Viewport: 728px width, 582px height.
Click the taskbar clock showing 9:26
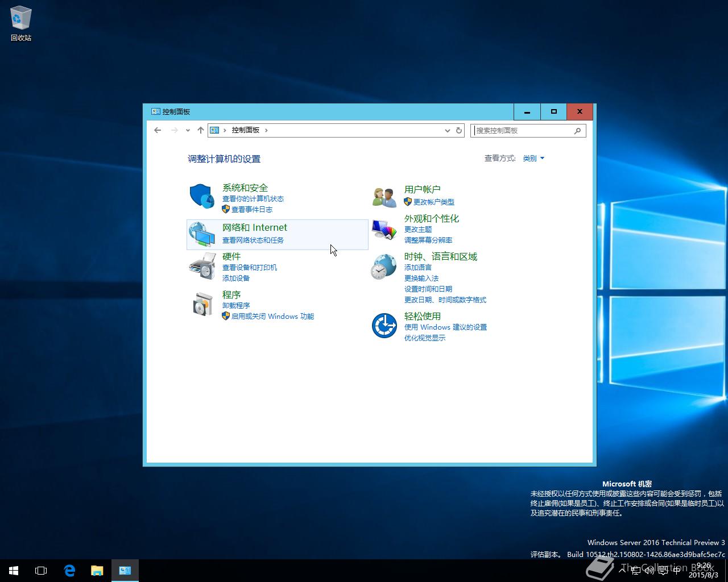[x=704, y=570]
